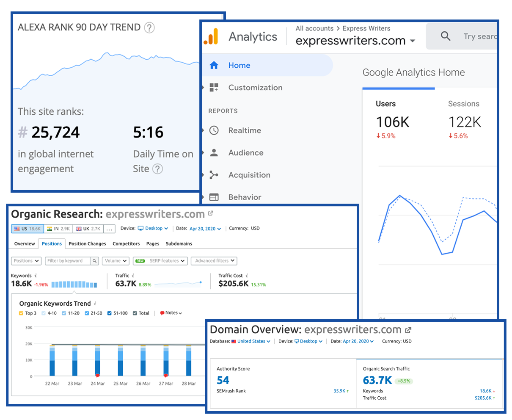The height and width of the screenshot is (420, 512).
Task: Select the UK 2.7K database button
Action: click(x=88, y=229)
